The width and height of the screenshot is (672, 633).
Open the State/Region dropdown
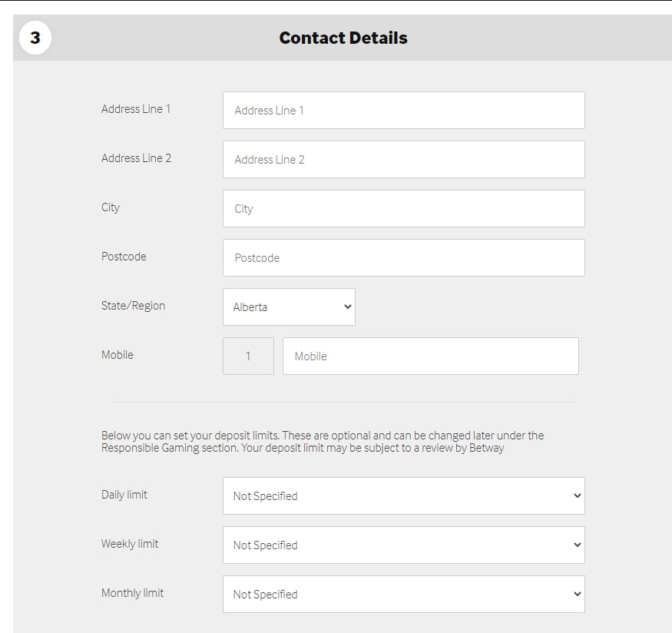coord(289,307)
